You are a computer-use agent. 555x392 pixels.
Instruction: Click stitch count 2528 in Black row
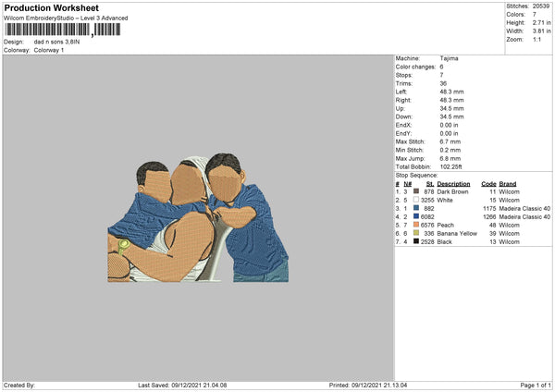pyautogui.click(x=427, y=242)
